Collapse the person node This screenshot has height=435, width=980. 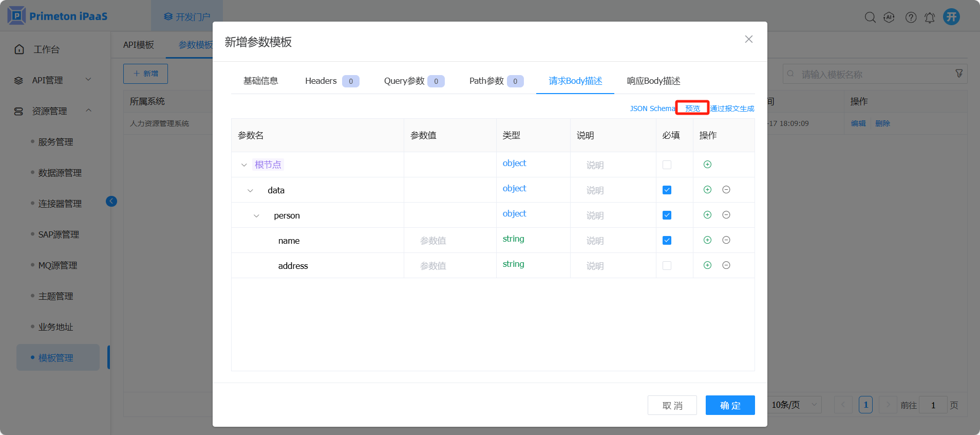(256, 216)
